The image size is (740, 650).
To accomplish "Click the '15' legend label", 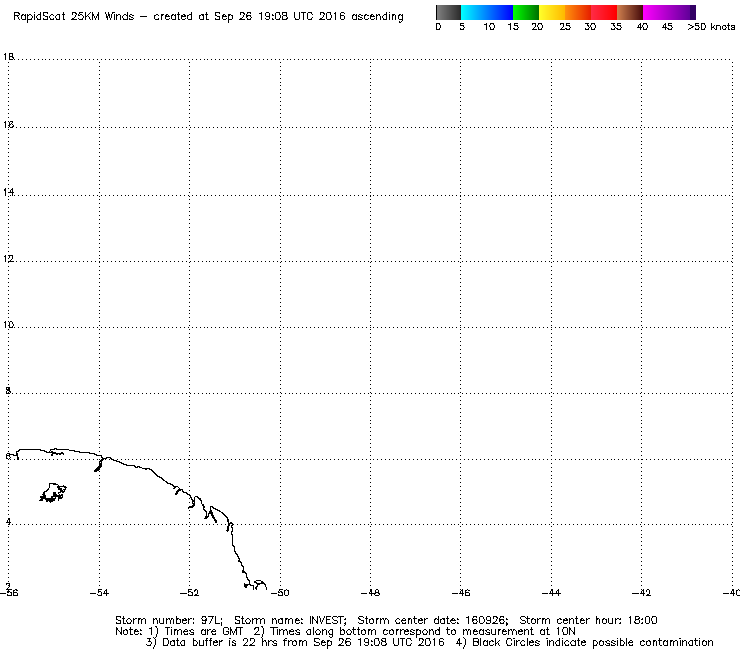I will 513,27.
